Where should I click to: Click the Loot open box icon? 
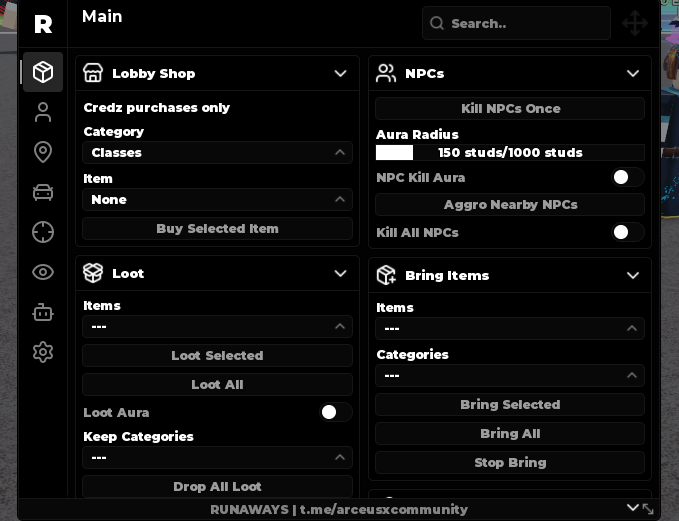tap(93, 273)
